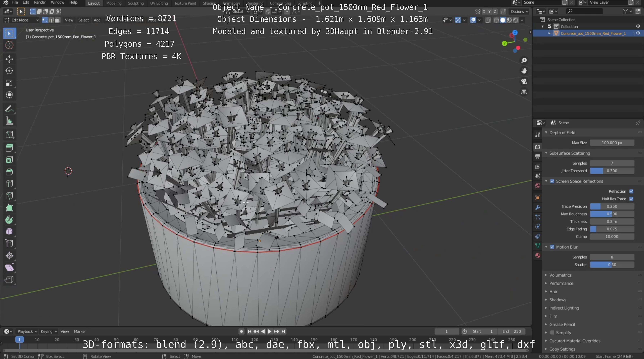Expand the Indirect Lighting panel

(546, 308)
